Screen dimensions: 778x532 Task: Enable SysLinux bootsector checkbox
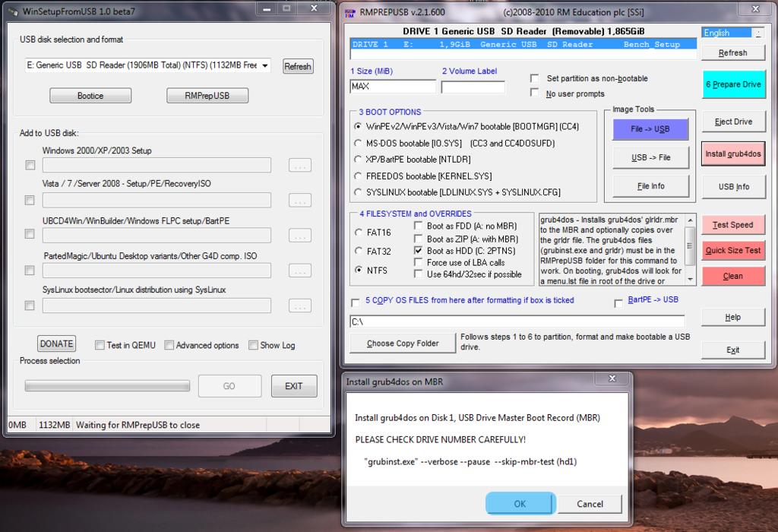click(x=30, y=306)
